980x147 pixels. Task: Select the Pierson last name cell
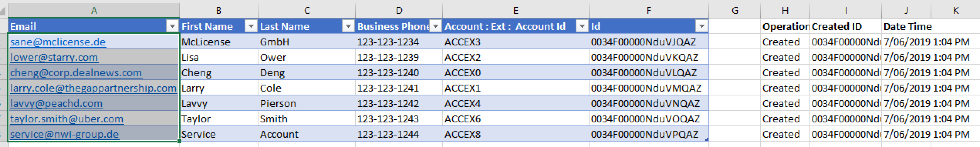[x=307, y=103]
